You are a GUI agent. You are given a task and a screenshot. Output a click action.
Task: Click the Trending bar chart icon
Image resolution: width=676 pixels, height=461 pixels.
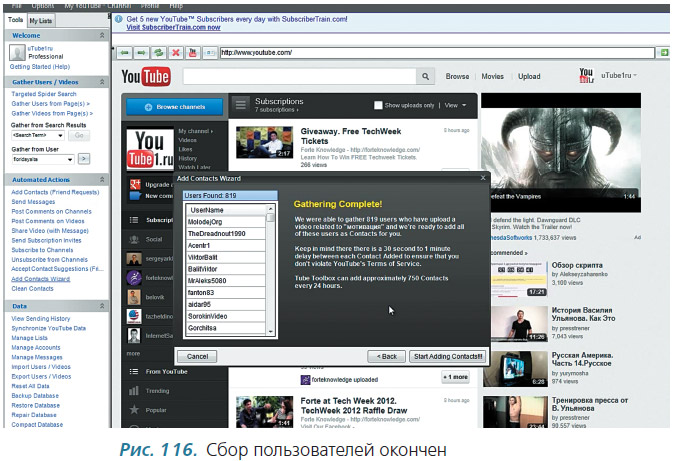coord(134,391)
